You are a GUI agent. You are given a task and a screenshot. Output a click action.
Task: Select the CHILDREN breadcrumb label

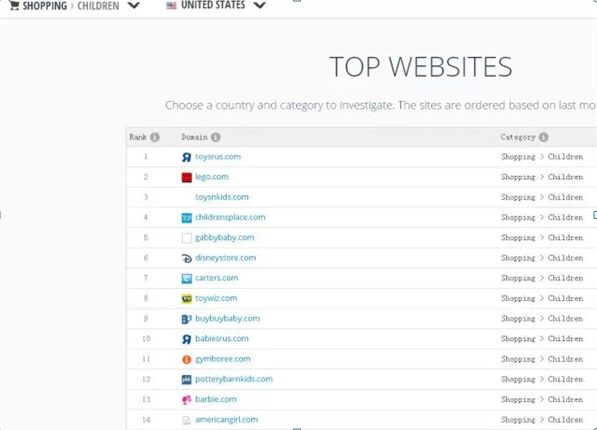click(98, 6)
